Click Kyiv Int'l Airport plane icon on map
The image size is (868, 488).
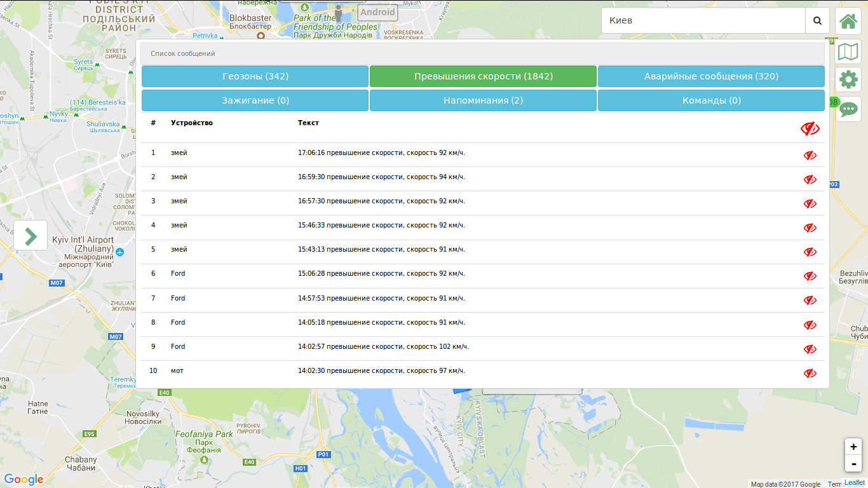pyautogui.click(x=120, y=252)
